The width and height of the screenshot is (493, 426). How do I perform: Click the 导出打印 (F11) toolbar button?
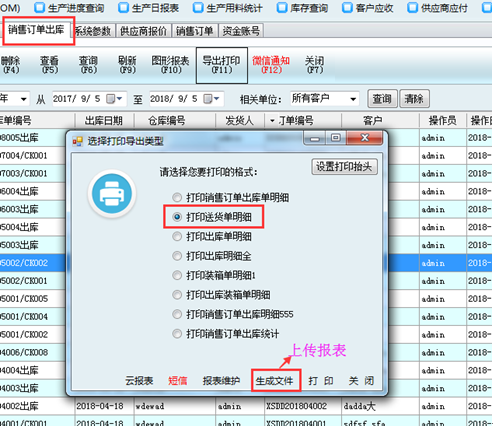[x=222, y=65]
